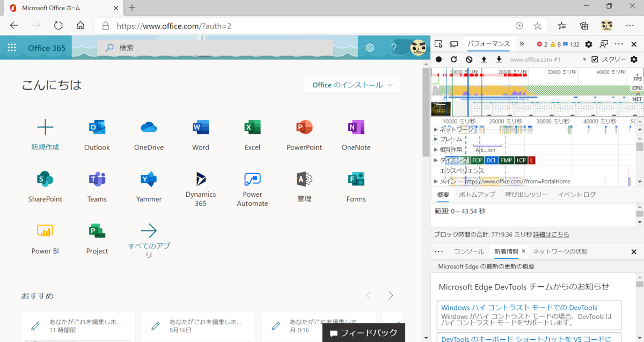Load a profile with the upload icon
Screen dimensions: 644x342
click(x=484, y=60)
